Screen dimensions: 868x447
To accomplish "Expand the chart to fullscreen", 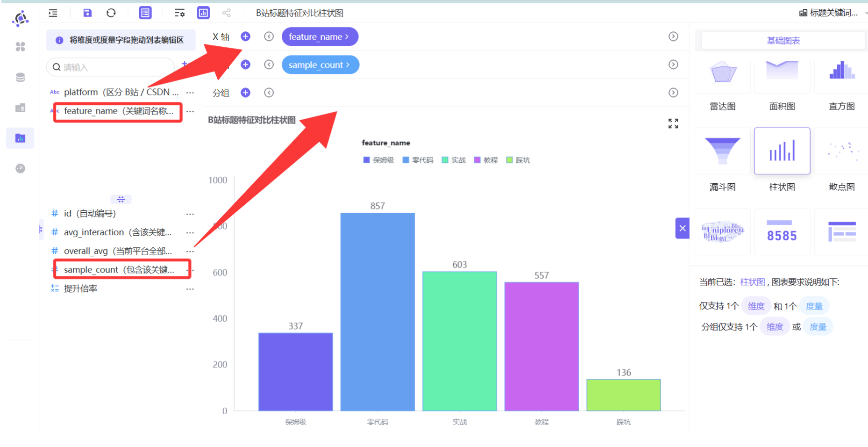I will coord(673,123).
